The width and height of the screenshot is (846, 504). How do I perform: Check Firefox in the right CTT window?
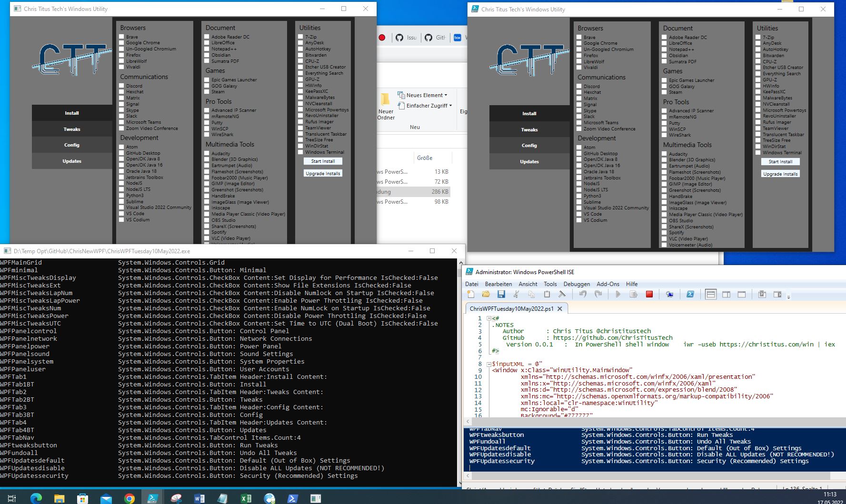(579, 55)
